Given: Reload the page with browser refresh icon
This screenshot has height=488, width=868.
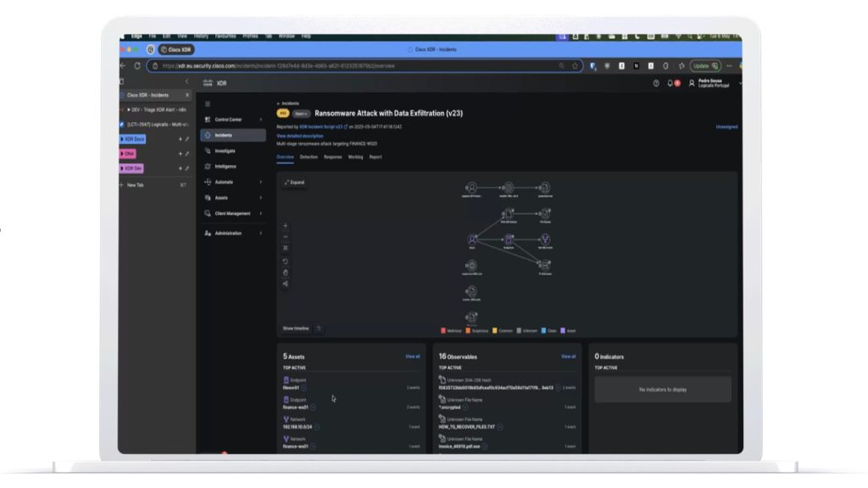Looking at the screenshot, I should (x=137, y=65).
